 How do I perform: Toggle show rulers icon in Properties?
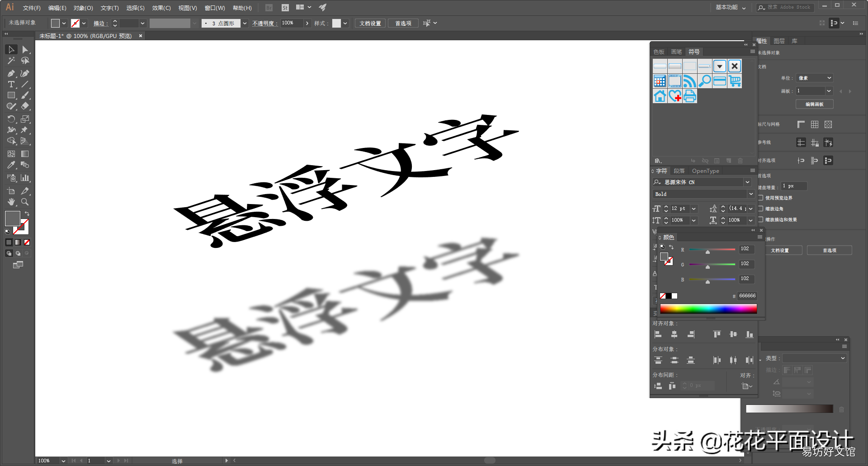click(x=801, y=124)
